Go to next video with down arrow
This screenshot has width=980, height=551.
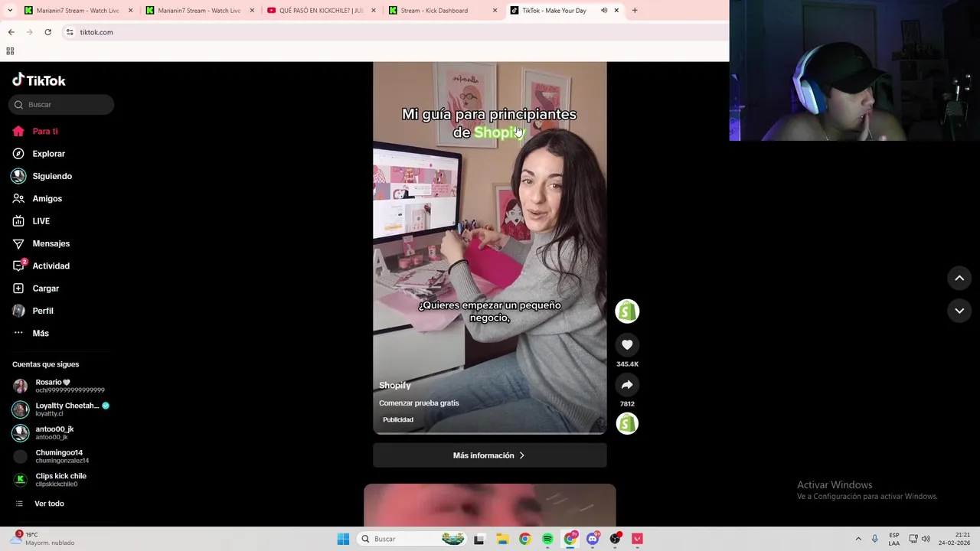[959, 311]
